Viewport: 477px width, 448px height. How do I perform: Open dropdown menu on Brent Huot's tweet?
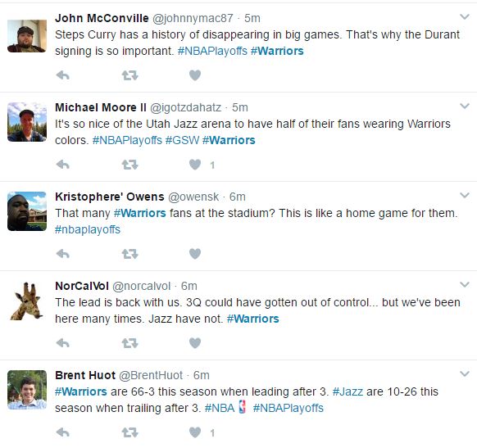(465, 373)
